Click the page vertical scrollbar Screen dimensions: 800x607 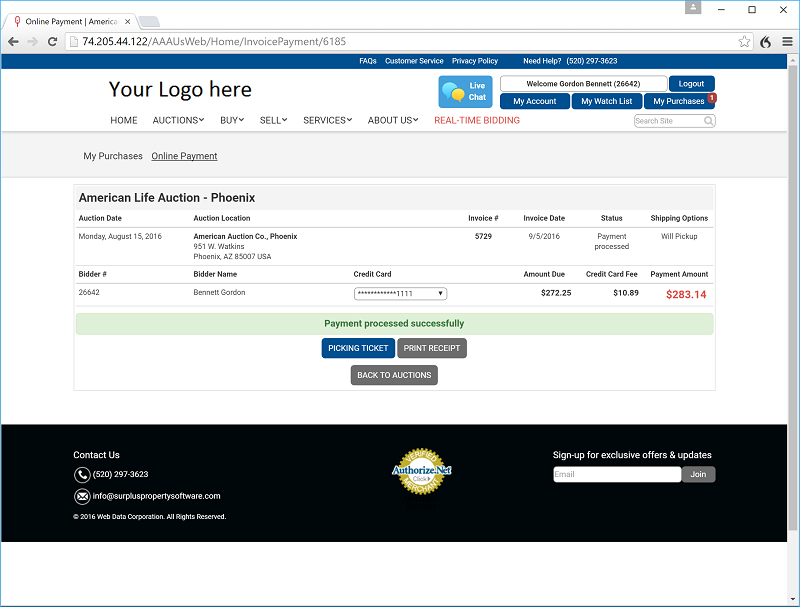tap(793, 297)
